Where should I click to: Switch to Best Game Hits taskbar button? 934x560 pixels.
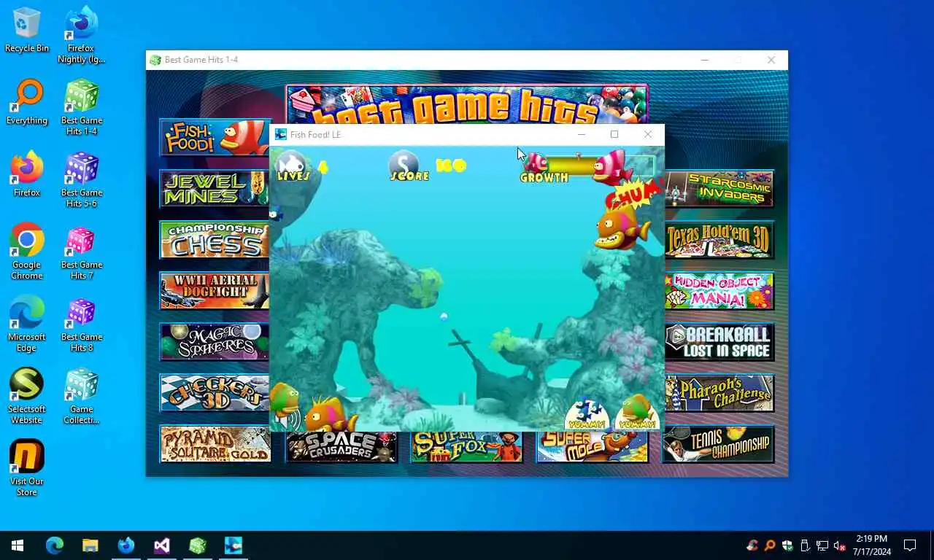(198, 545)
